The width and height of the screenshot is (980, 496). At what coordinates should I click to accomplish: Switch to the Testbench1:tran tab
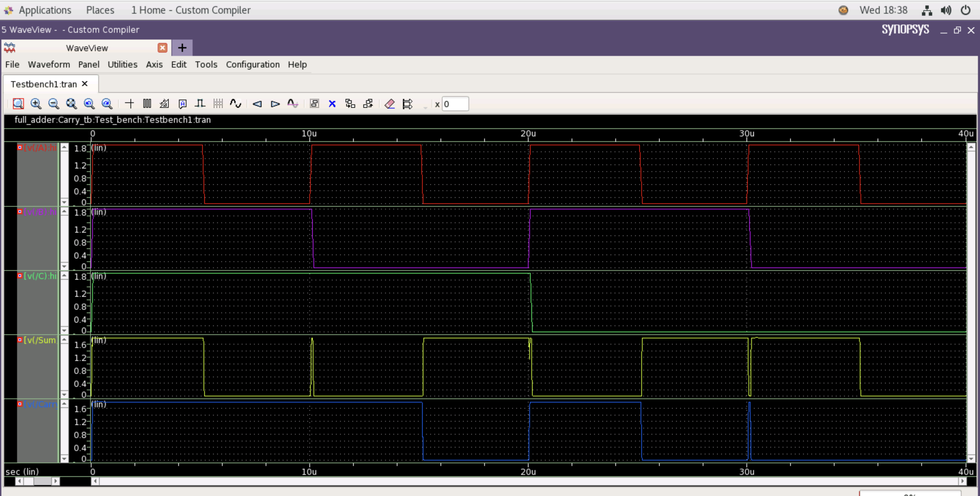[x=44, y=84]
